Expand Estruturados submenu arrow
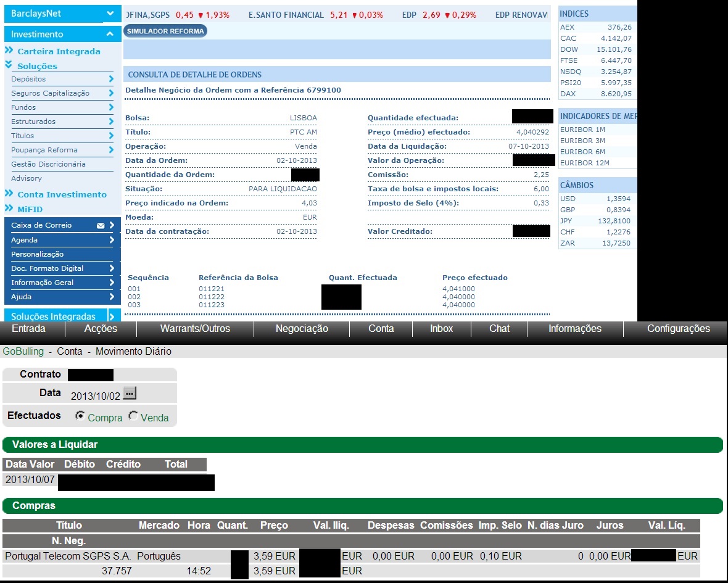728x583 pixels. point(111,121)
